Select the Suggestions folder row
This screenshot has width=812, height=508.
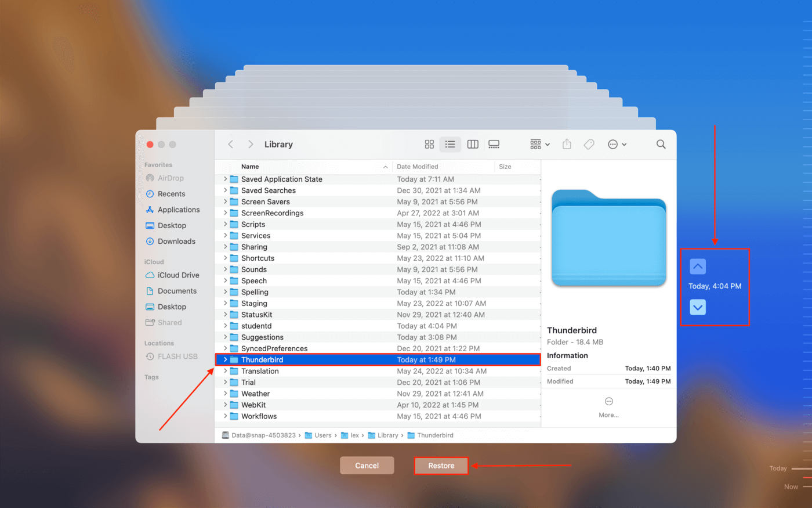point(378,337)
